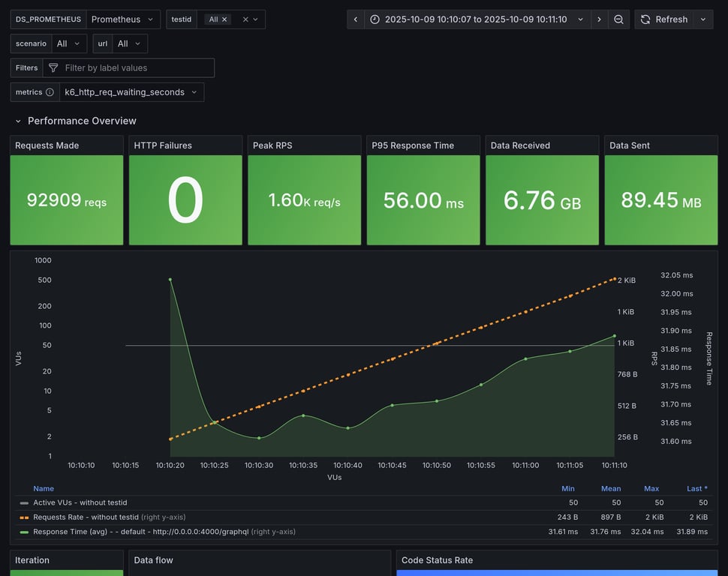This screenshot has width=728, height=576.
Task: Click the orange Requests Rate color swatch
Action: [x=24, y=517]
